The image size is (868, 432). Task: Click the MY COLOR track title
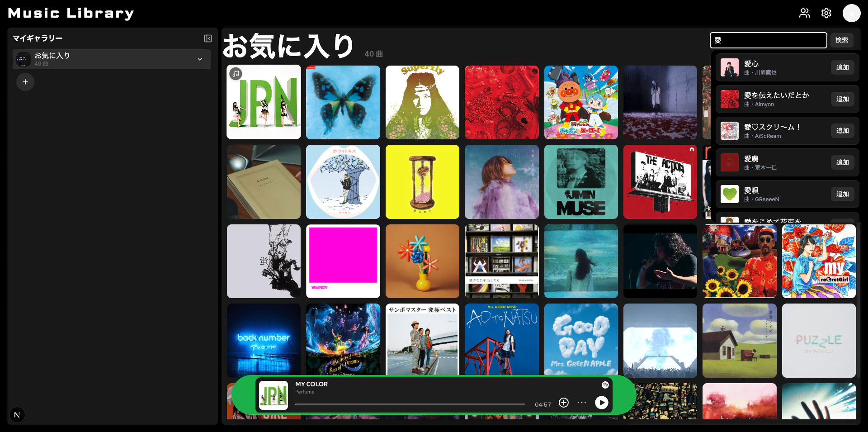tap(311, 384)
